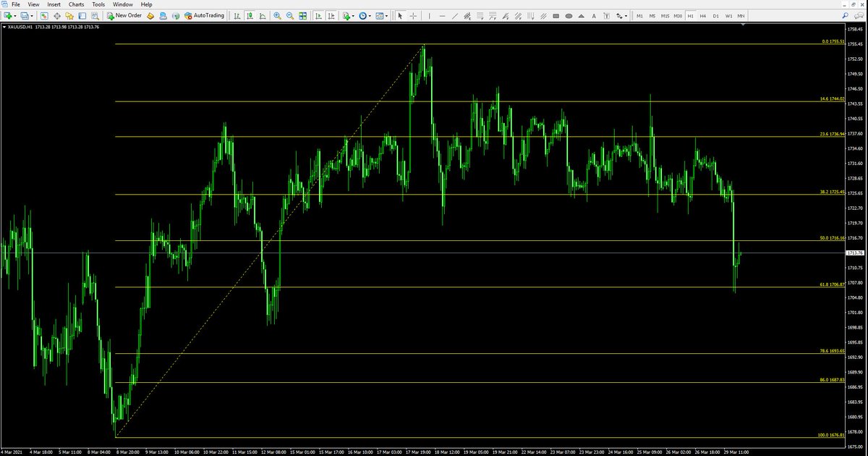Select the rectangle shape tool
The height and width of the screenshot is (456, 868).
556,15
